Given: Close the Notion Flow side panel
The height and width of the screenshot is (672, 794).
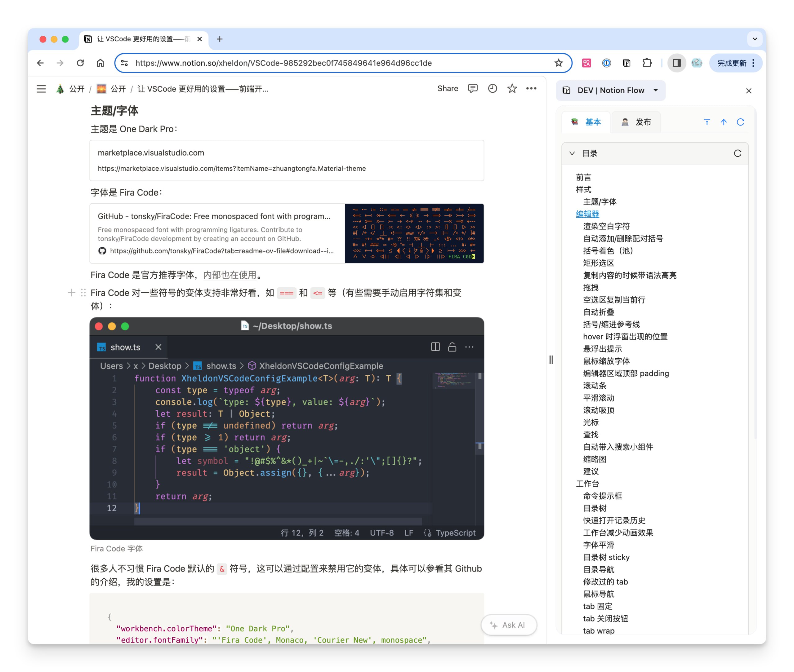Looking at the screenshot, I should 748,91.
